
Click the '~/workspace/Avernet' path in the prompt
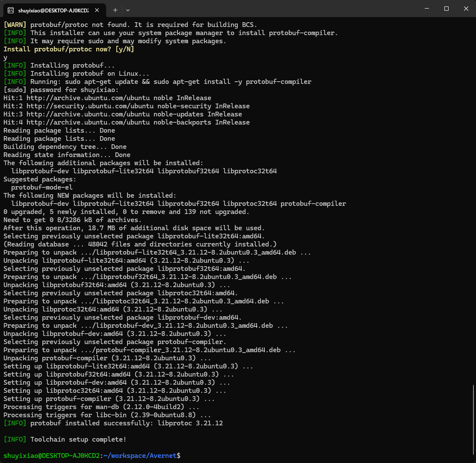(140, 456)
